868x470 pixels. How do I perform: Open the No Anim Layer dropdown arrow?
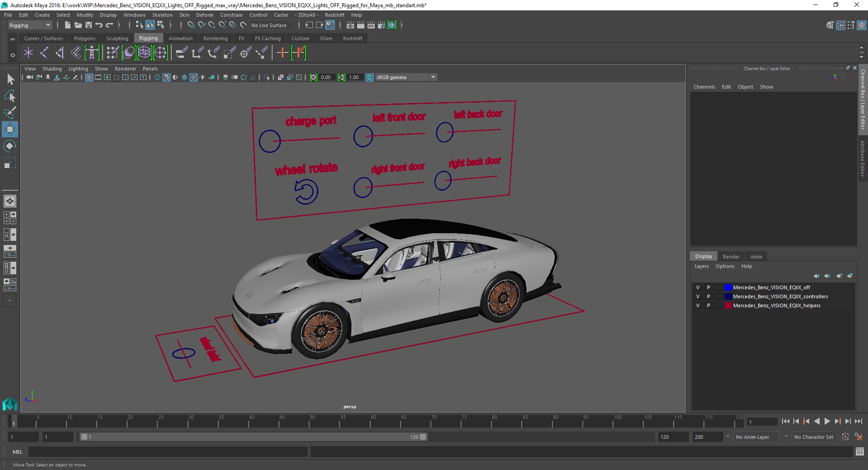[x=727, y=437]
